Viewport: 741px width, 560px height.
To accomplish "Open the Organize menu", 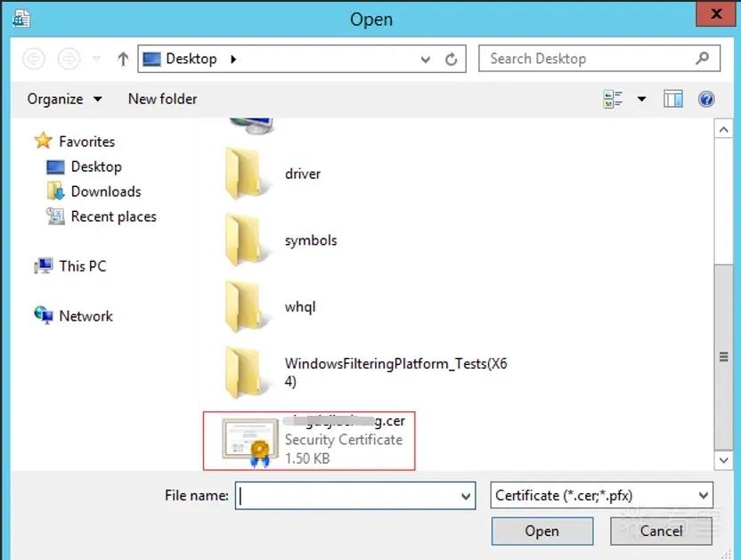I will click(x=64, y=99).
